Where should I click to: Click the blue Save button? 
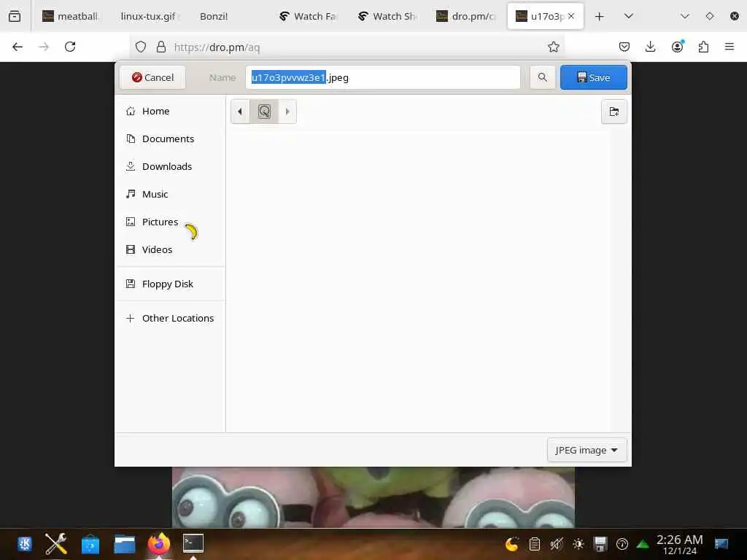[x=593, y=77]
